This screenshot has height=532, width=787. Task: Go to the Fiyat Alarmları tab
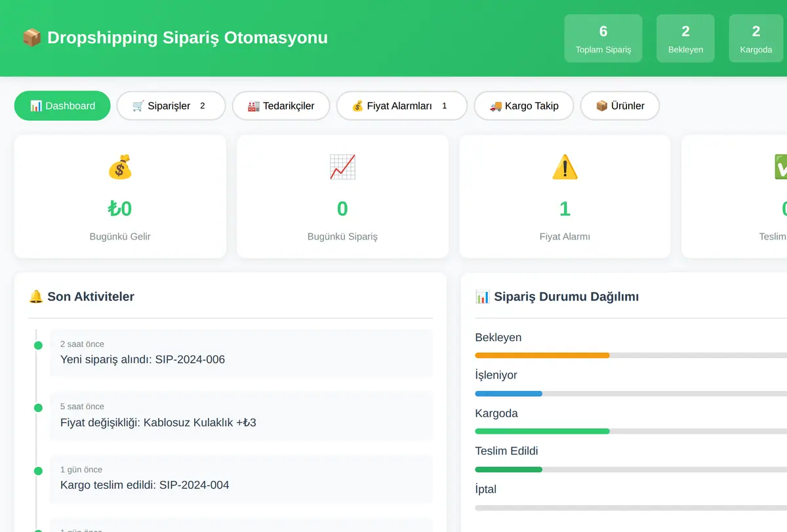pyautogui.click(x=402, y=106)
